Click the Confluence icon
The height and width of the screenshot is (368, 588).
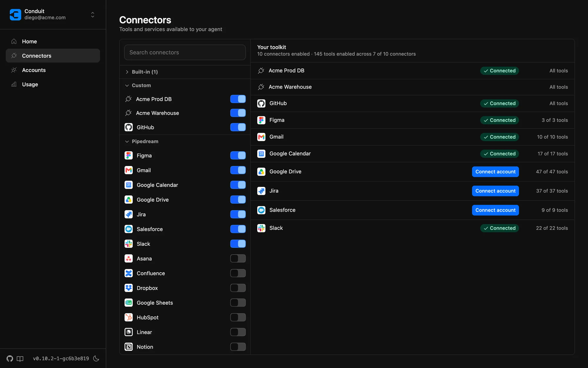coord(128,273)
